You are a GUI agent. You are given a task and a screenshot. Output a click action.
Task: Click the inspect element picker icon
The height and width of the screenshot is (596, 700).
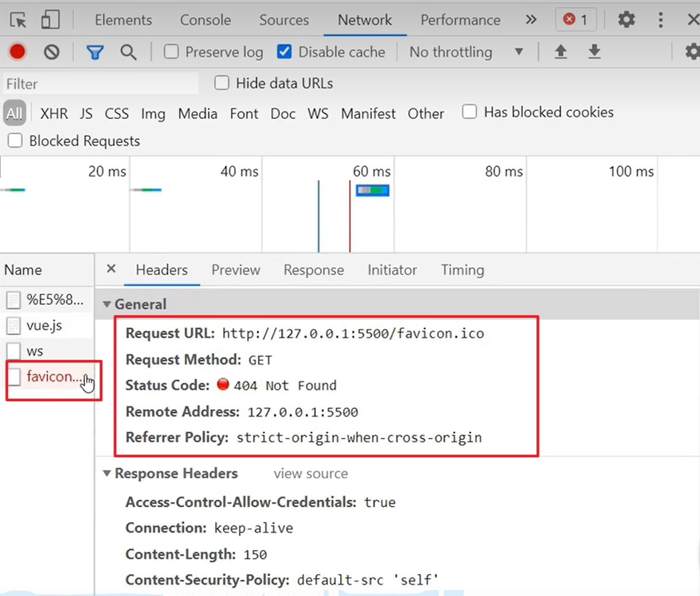tap(19, 20)
